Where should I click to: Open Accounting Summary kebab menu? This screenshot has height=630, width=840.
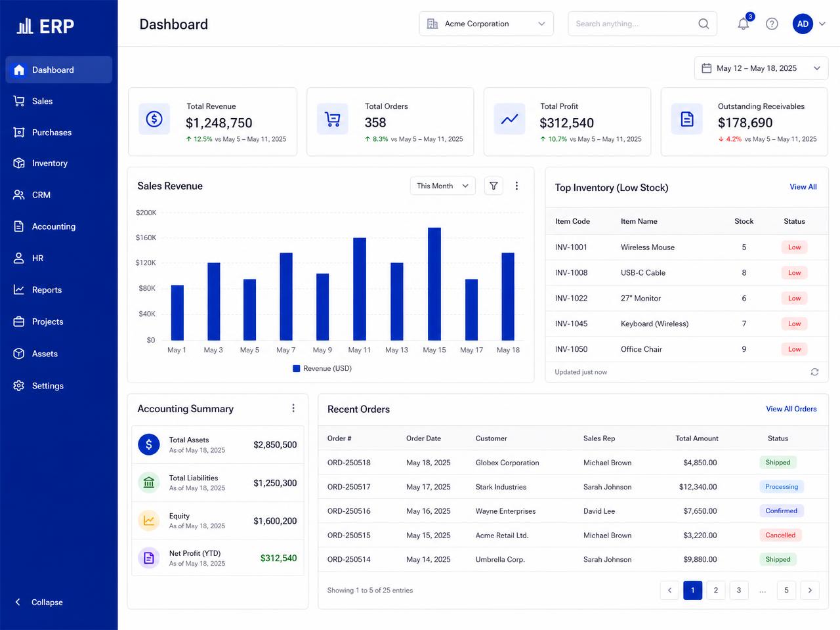pos(293,408)
